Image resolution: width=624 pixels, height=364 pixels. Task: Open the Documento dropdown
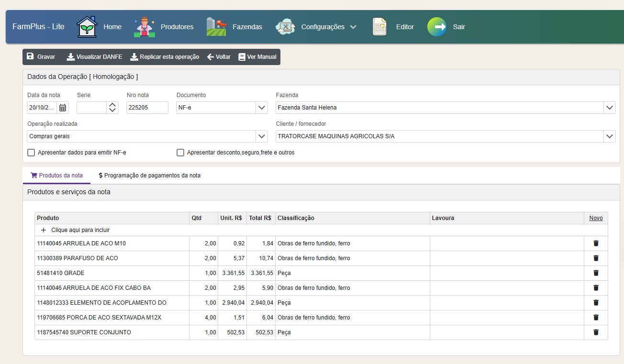pyautogui.click(x=262, y=108)
